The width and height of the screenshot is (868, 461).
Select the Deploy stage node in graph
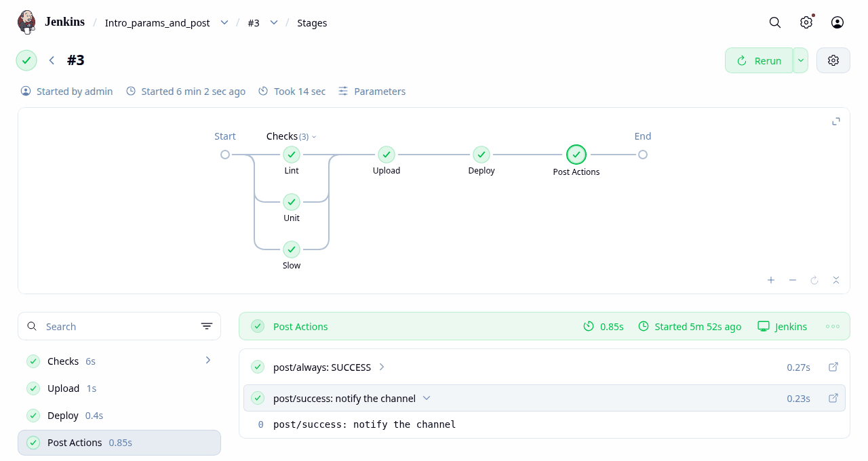click(x=481, y=155)
